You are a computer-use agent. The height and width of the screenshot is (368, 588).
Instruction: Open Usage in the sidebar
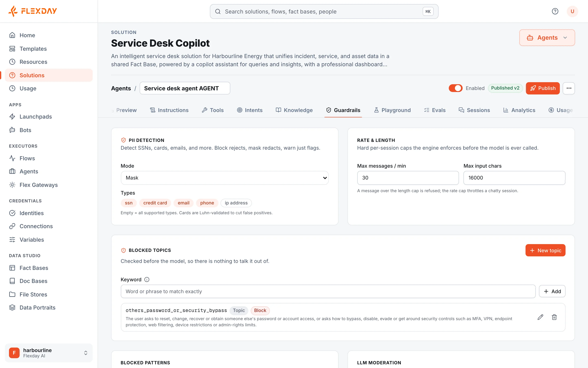click(49, 88)
